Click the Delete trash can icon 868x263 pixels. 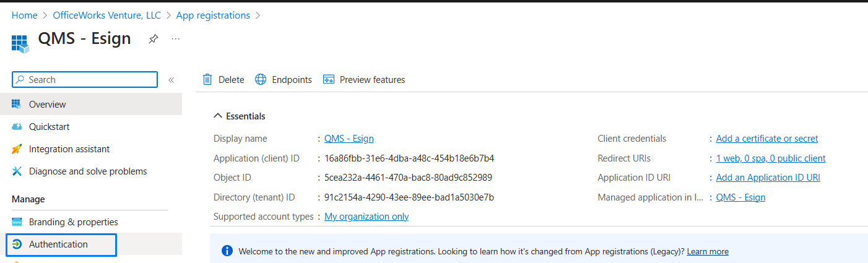click(x=208, y=79)
